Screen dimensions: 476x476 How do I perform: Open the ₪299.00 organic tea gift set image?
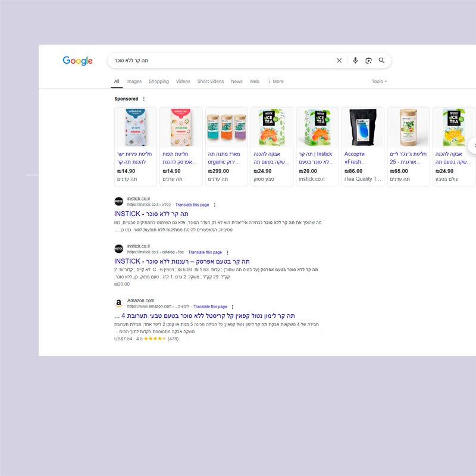pyautogui.click(x=227, y=127)
